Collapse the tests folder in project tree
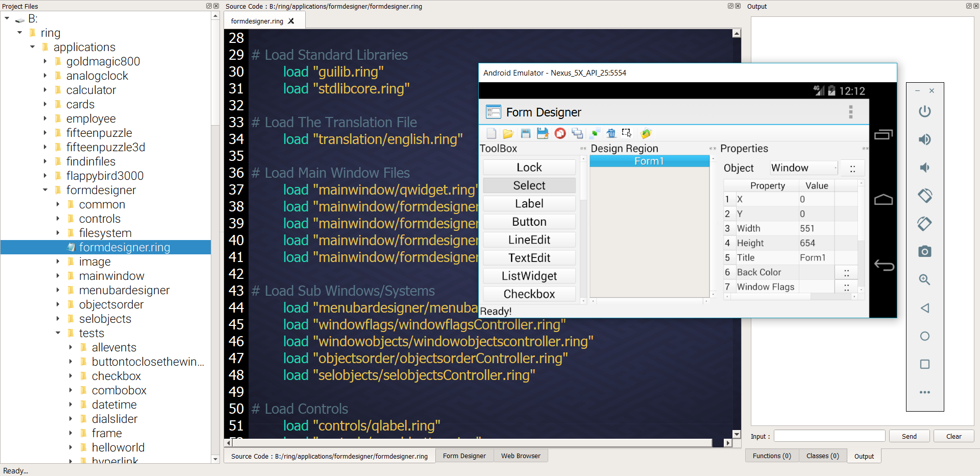 coord(58,333)
